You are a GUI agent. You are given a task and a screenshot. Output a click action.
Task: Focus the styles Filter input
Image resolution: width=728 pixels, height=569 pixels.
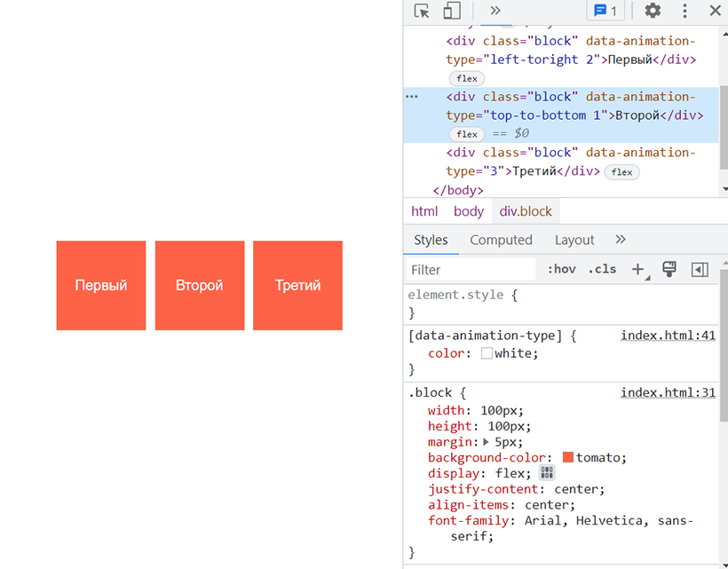471,270
